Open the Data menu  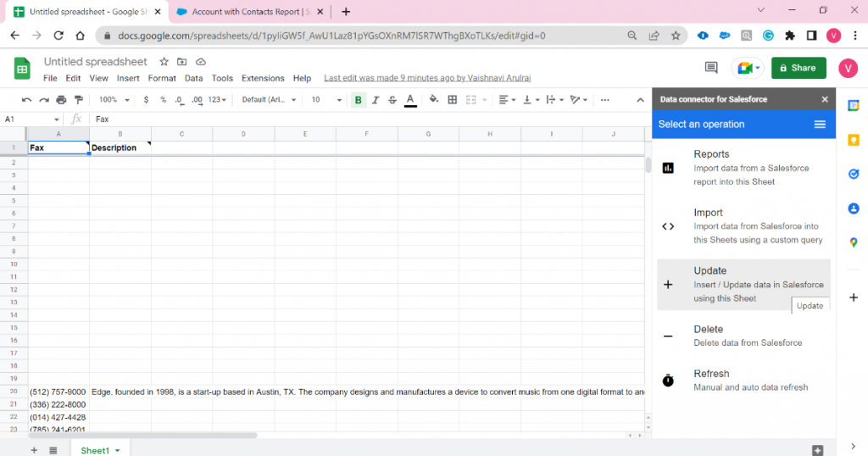[194, 79]
